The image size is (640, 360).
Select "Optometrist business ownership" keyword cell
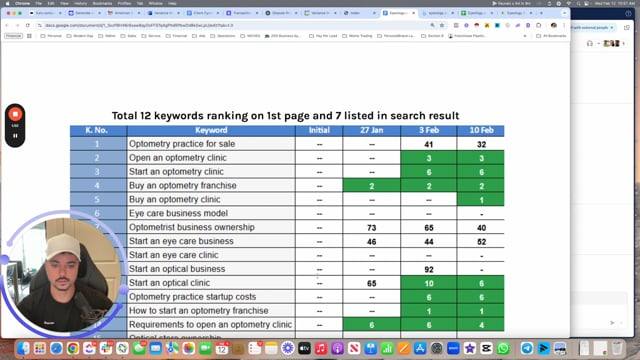pos(211,227)
